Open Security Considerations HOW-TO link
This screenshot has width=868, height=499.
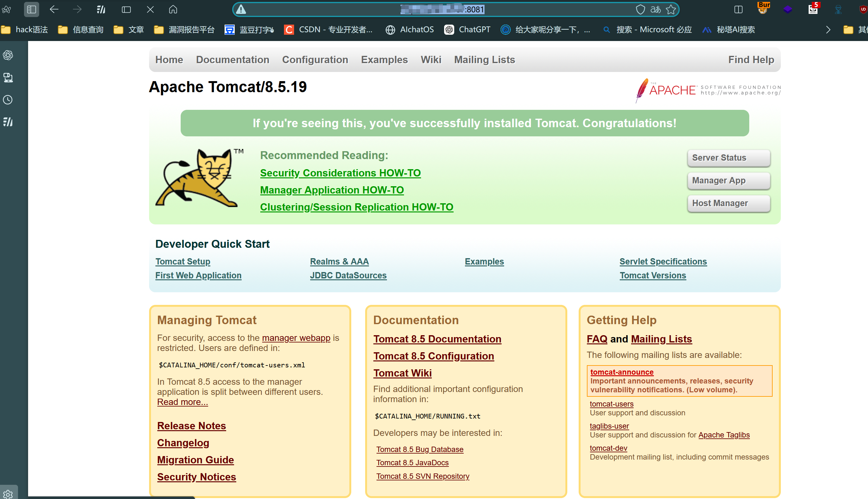click(340, 173)
